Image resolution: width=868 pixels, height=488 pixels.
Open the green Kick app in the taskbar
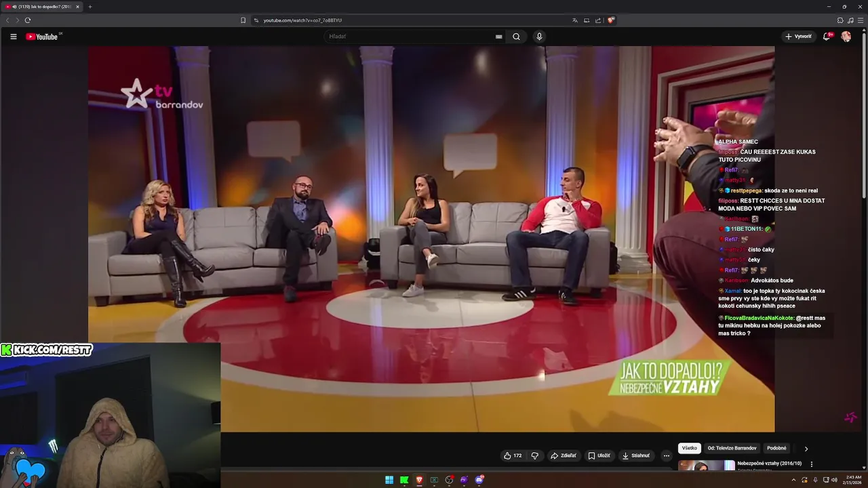point(404,480)
